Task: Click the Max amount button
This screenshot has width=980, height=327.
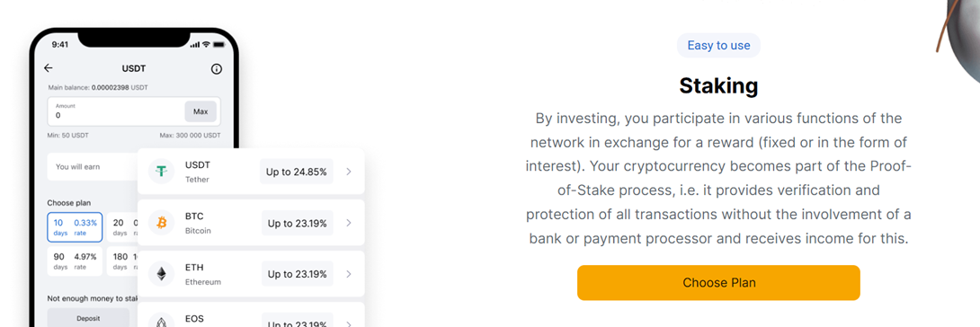Action: [200, 111]
